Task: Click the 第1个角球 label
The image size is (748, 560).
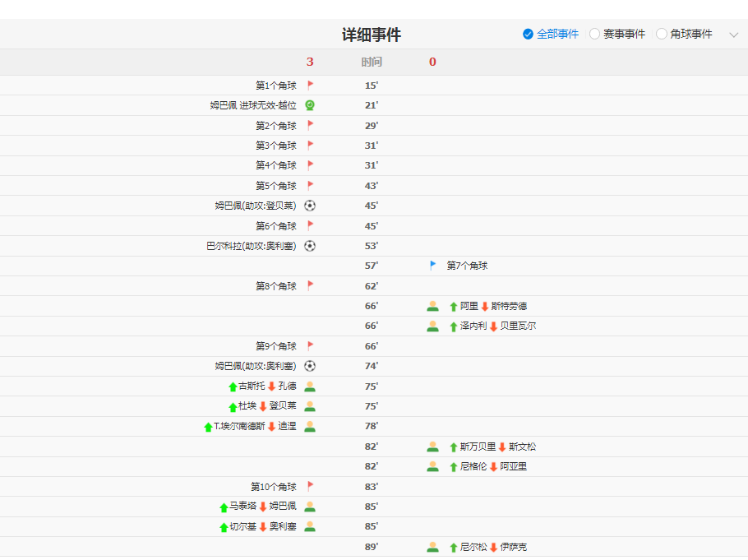Action: tap(276, 86)
